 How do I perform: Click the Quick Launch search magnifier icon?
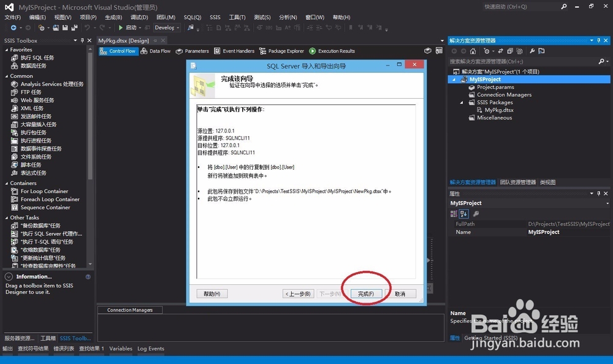(564, 7)
